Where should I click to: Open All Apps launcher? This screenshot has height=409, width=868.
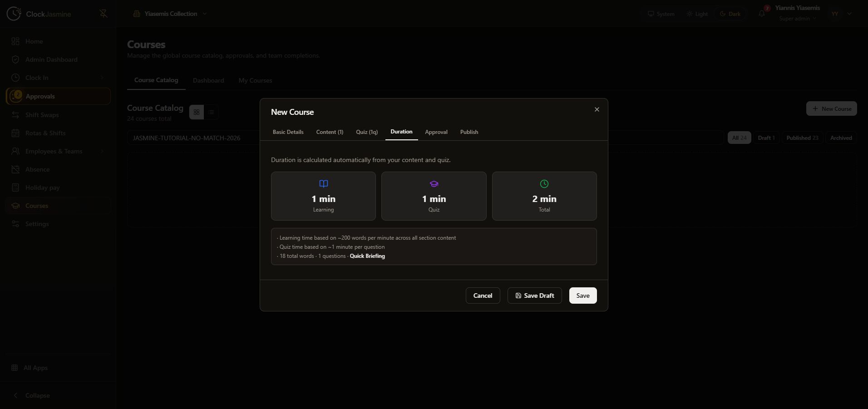tap(58, 368)
